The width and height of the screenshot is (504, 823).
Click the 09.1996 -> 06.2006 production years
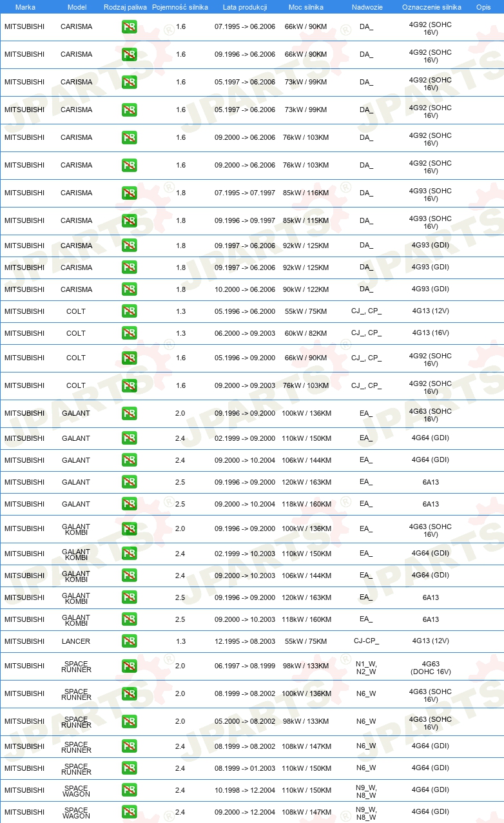[245, 54]
